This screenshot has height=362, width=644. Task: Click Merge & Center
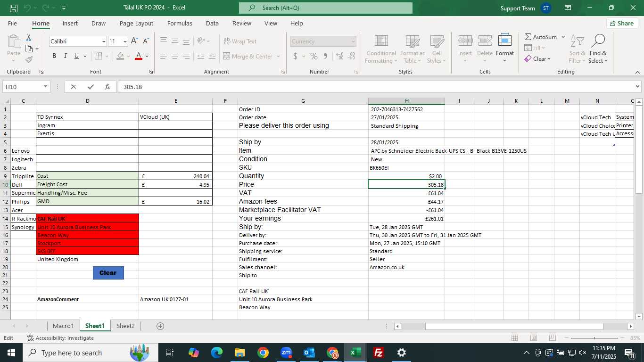point(248,56)
